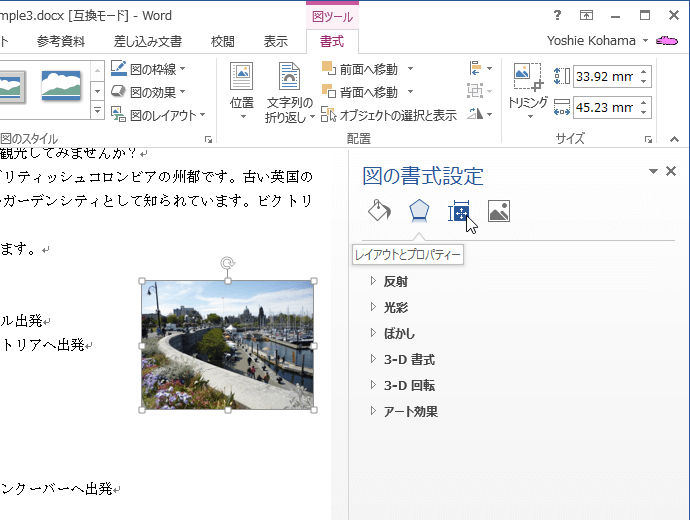The height and width of the screenshot is (520, 690).
Task: Decrease the picture height with down stepper
Action: coord(644,82)
